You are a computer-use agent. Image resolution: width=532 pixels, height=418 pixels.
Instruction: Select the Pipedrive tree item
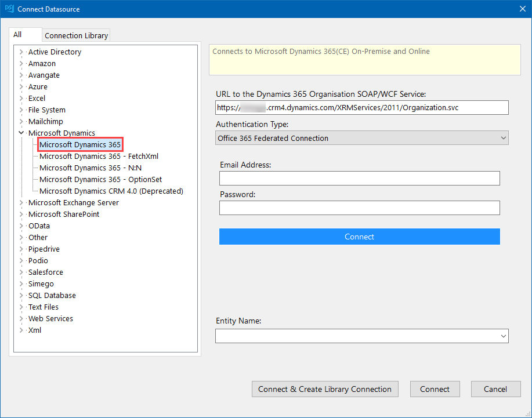(x=44, y=249)
